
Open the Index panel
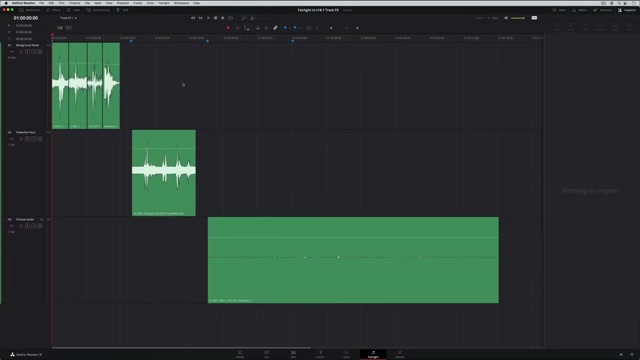[x=74, y=10]
